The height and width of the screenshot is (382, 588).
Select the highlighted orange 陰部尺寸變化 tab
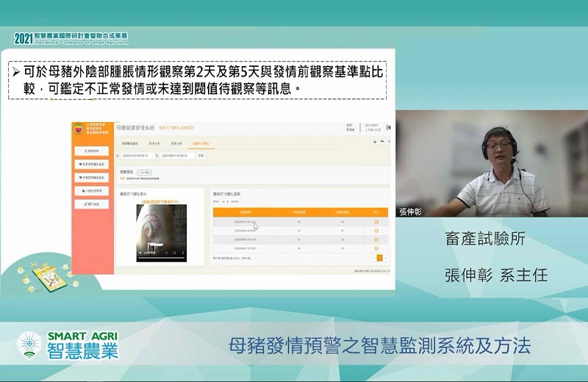pyautogui.click(x=201, y=143)
